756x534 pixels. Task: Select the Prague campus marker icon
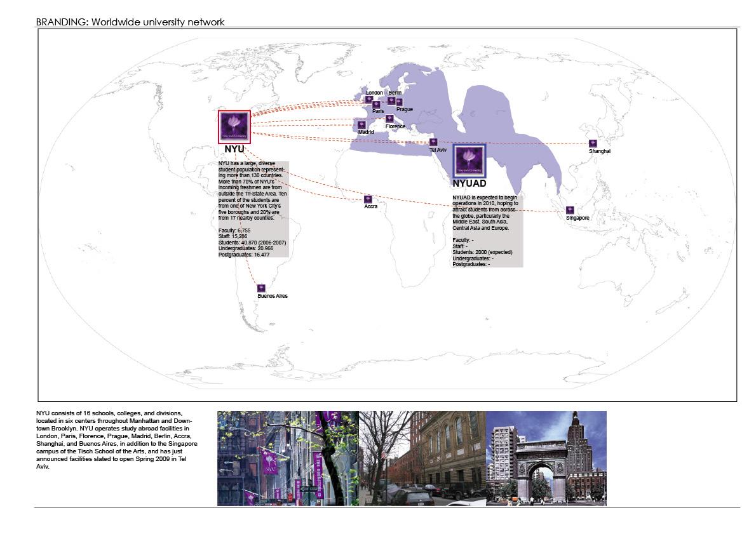click(x=399, y=102)
